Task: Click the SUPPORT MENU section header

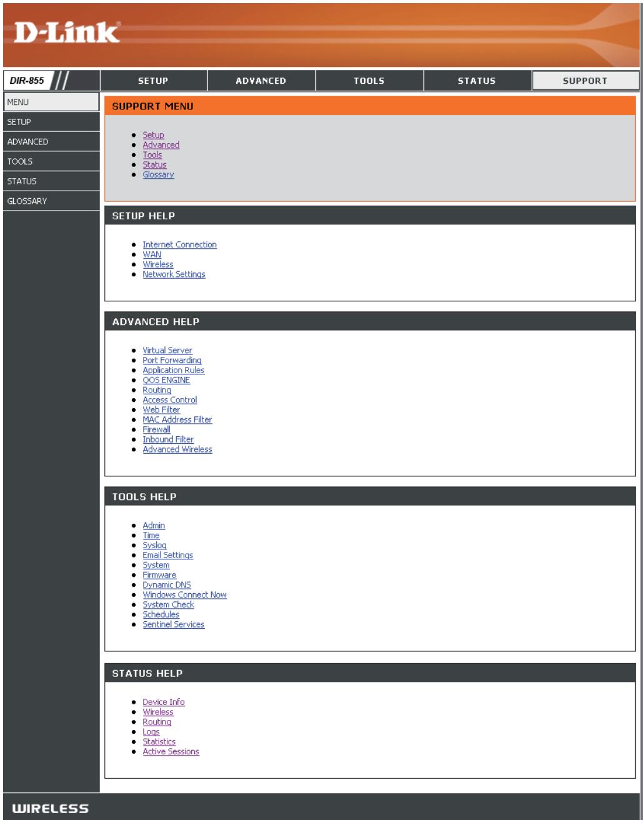Action: 370,106
